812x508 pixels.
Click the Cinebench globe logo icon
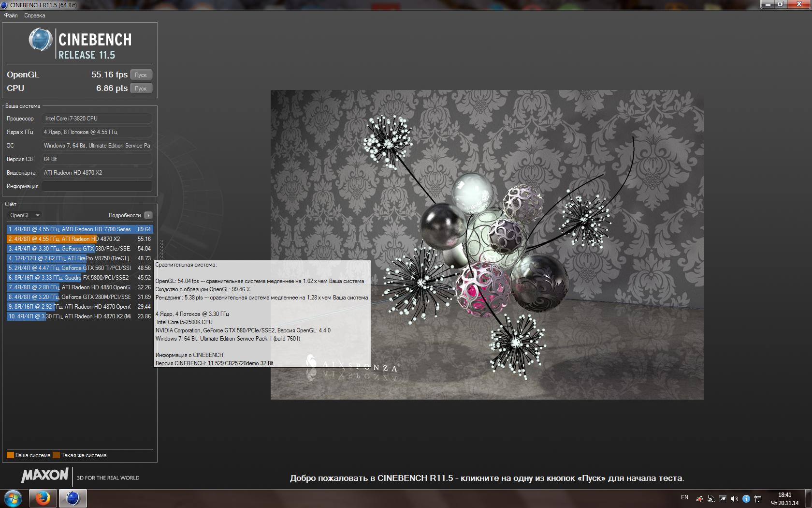click(x=41, y=40)
